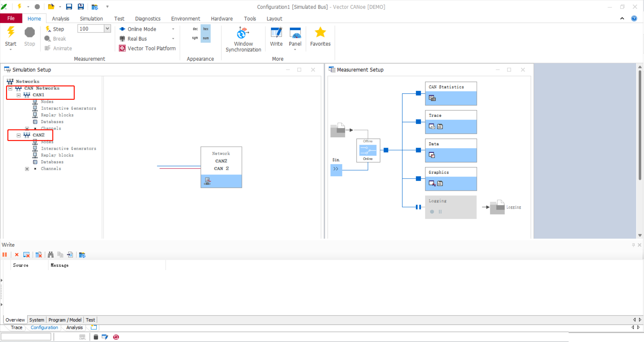Switch to the Simulation ribbon tab
This screenshot has width=644, height=342.
[x=91, y=19]
